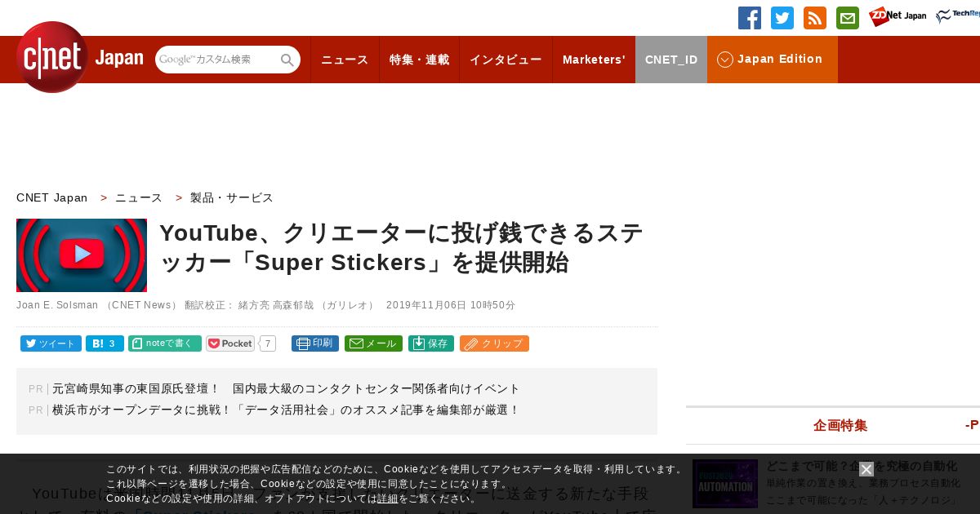Go to the ニュース breadcrumb link
This screenshot has height=514, width=980.
coord(139,197)
